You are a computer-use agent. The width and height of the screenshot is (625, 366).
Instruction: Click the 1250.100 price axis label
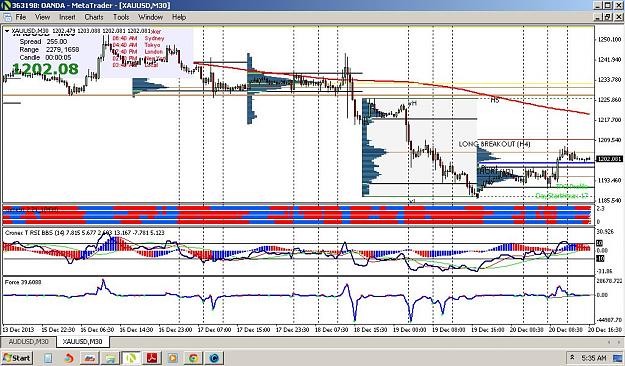tap(609, 39)
